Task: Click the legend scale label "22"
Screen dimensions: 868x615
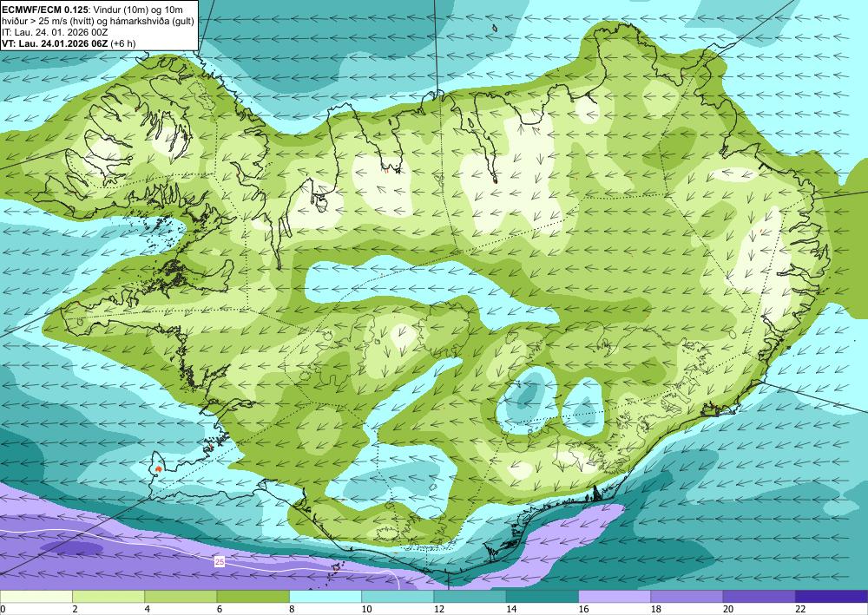Action: click(801, 609)
